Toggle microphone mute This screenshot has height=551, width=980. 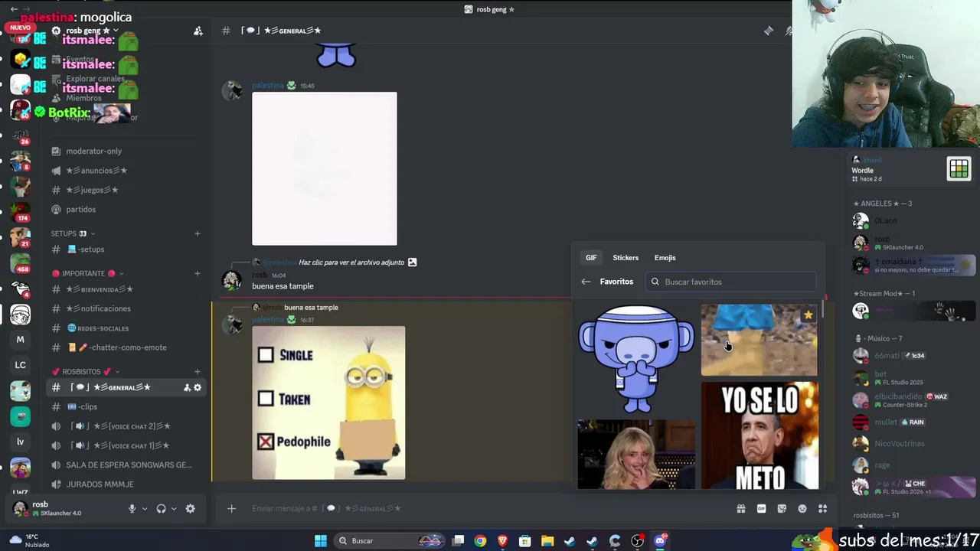pyautogui.click(x=132, y=509)
